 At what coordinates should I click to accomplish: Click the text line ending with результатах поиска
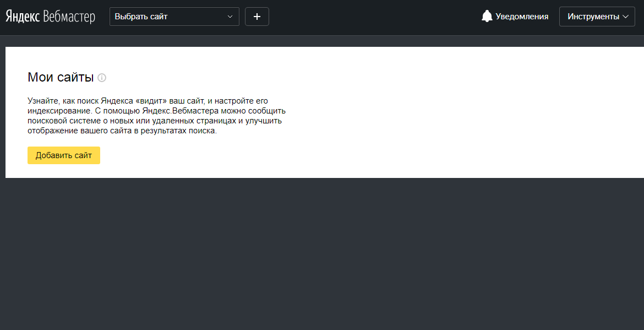pos(122,131)
